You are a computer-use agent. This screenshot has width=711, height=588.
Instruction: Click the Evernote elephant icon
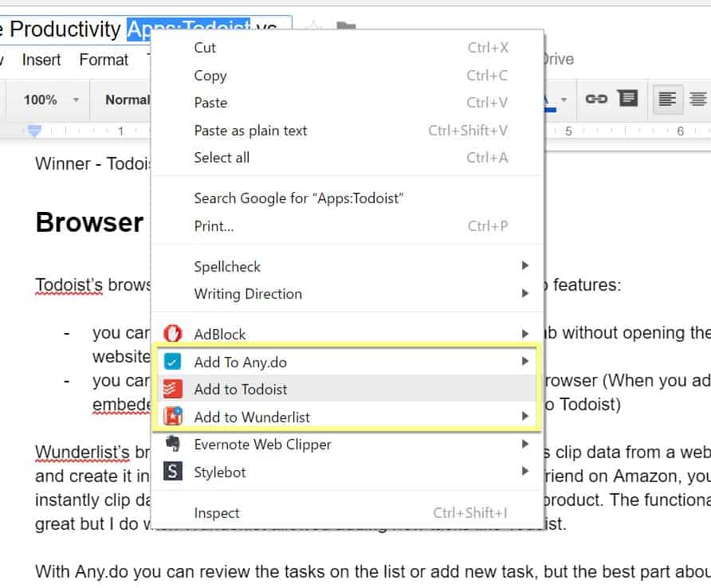172,443
